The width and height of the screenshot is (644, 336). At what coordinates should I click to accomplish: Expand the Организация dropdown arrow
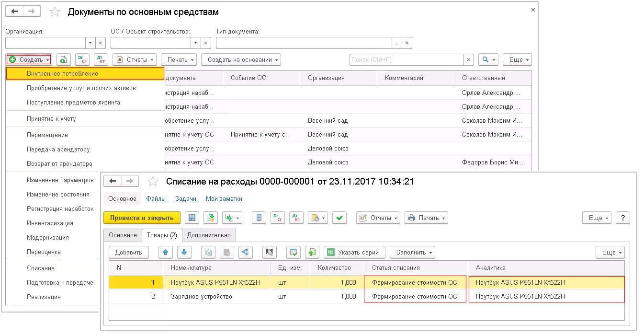(90, 43)
